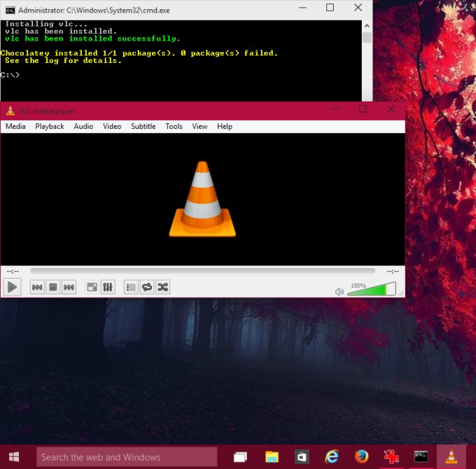Click elapsed time label in VLC
The height and width of the screenshot is (469, 476).
coord(13,271)
